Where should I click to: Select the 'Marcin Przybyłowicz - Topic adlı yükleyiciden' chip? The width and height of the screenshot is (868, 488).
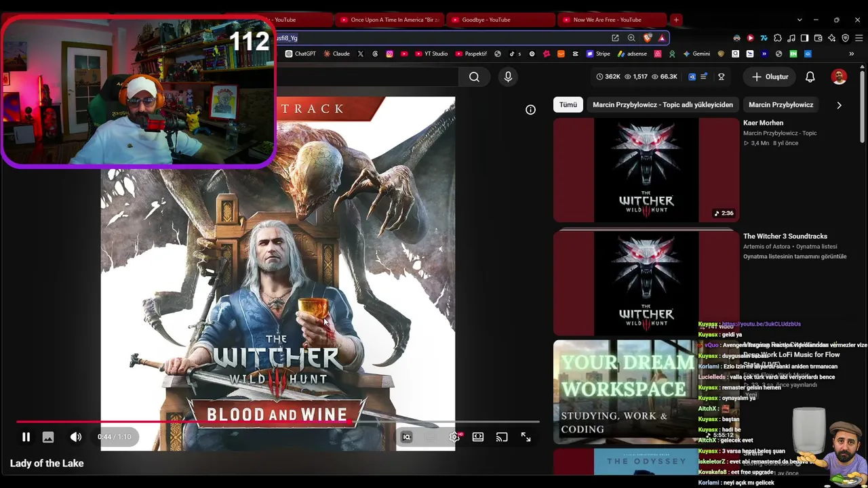click(663, 104)
